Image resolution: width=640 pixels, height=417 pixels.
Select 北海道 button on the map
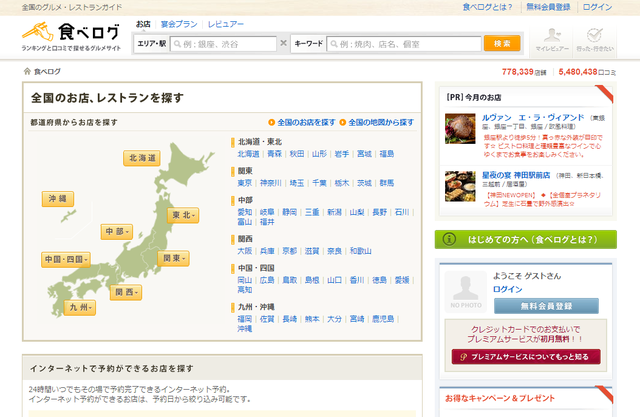pyautogui.click(x=142, y=158)
